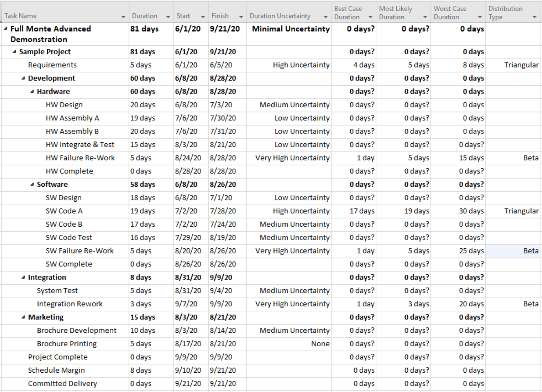Select the Task Name column header
This screenshot has height=392, width=542.
click(65, 12)
